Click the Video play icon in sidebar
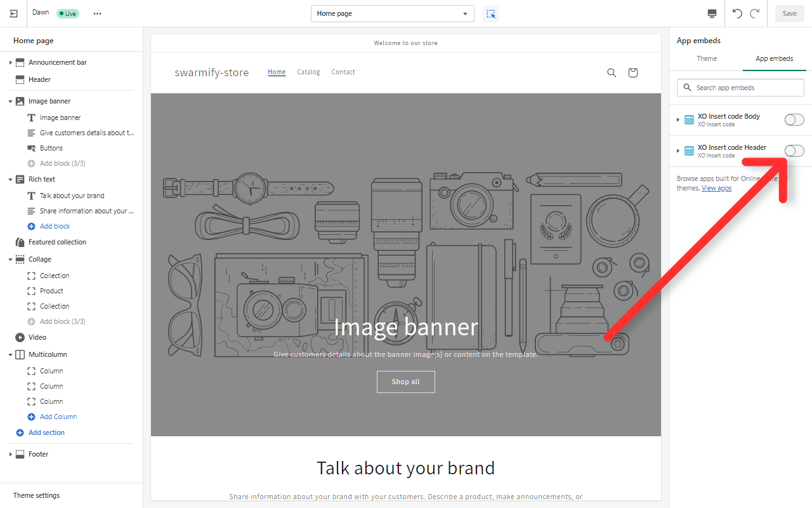This screenshot has height=508, width=812. point(20,337)
